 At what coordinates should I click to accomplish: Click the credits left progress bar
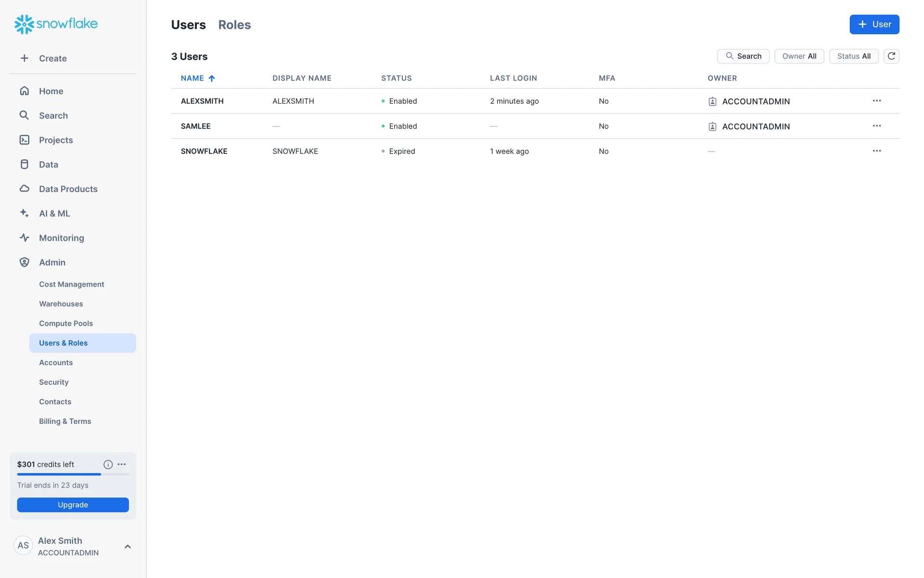pyautogui.click(x=73, y=474)
